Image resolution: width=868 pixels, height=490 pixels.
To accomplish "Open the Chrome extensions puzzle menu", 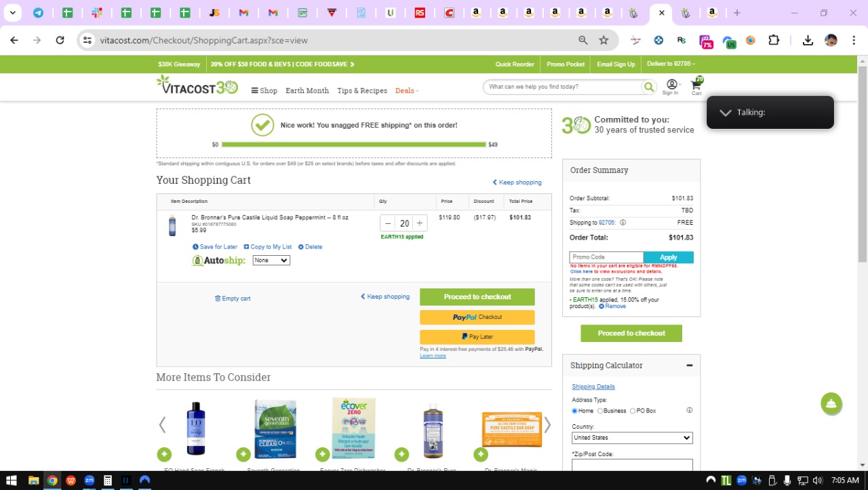I will [x=774, y=40].
